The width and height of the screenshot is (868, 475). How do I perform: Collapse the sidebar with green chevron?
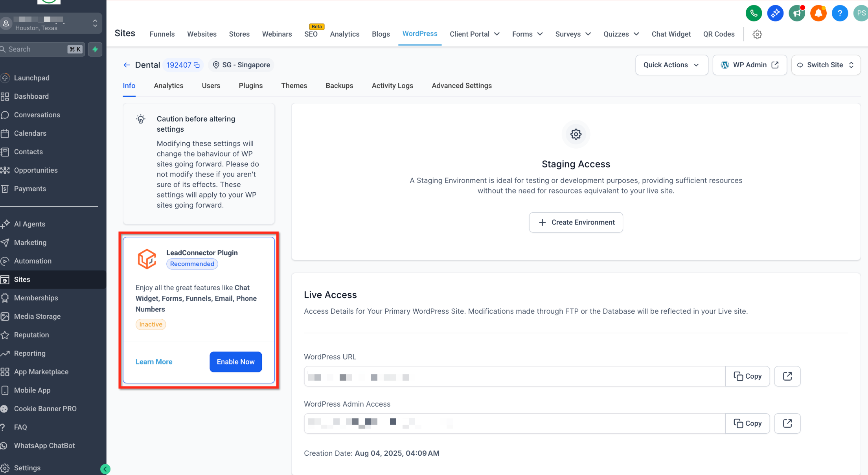(x=105, y=469)
